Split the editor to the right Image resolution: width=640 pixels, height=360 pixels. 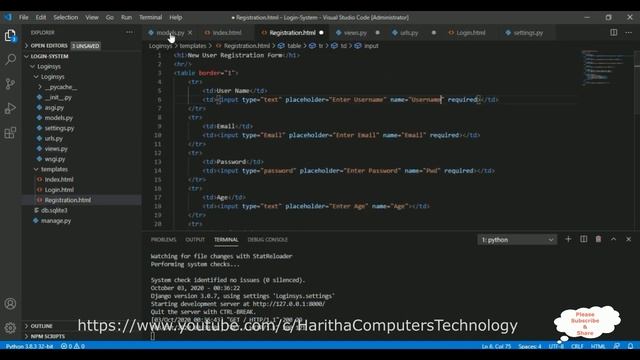pos(613,32)
